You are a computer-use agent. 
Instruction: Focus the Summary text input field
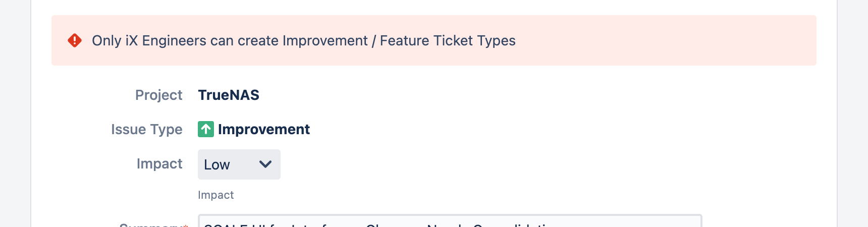tap(450, 221)
